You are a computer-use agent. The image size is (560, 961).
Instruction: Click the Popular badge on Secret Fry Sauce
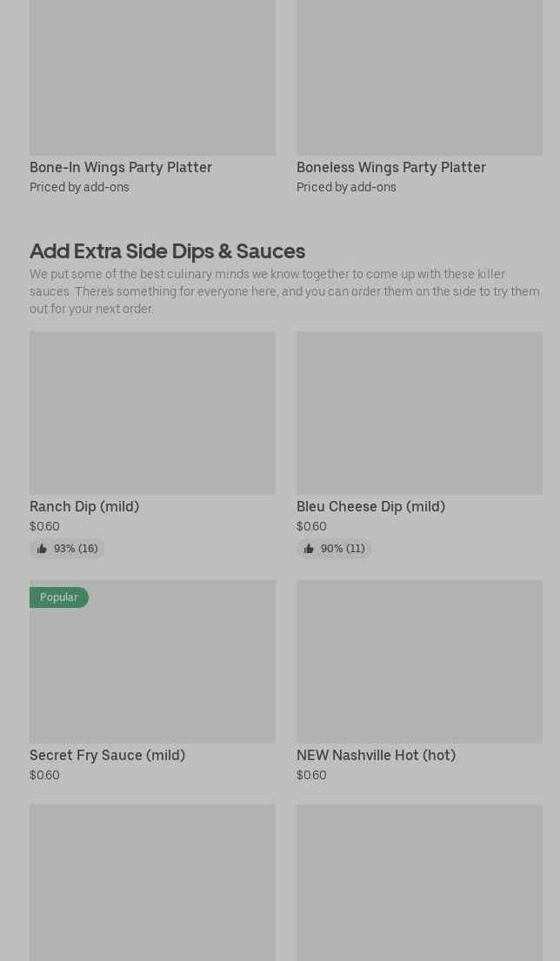click(x=59, y=597)
